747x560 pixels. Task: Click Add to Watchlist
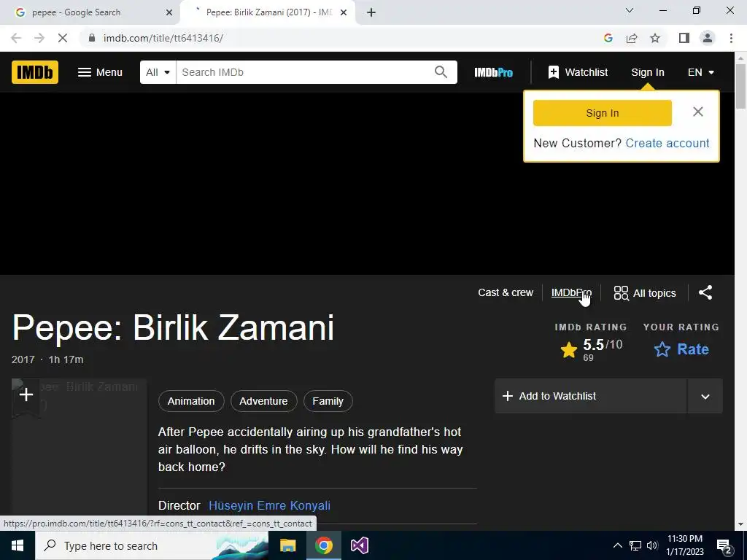click(x=591, y=396)
